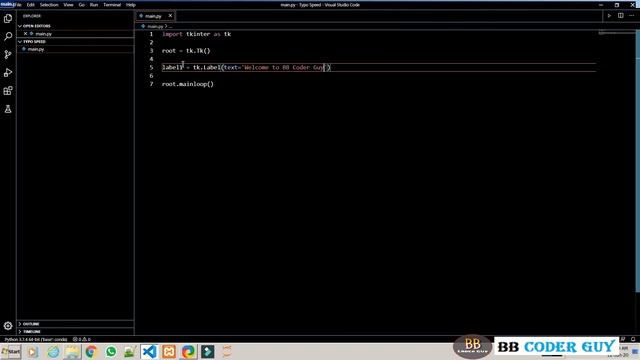Open Internet Explorer from the taskbar
This screenshot has width=640, height=360.
pyautogui.click(x=53, y=351)
